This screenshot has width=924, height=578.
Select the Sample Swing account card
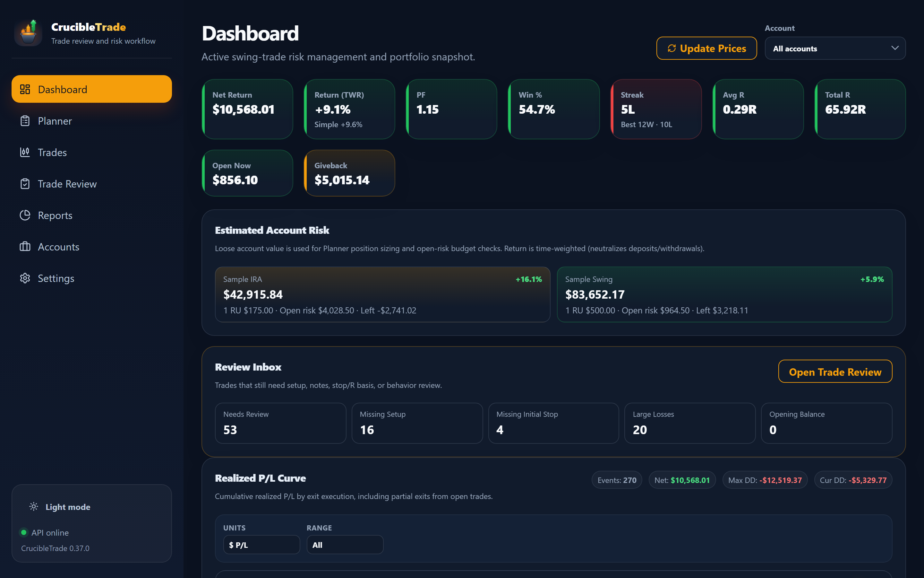(x=724, y=294)
